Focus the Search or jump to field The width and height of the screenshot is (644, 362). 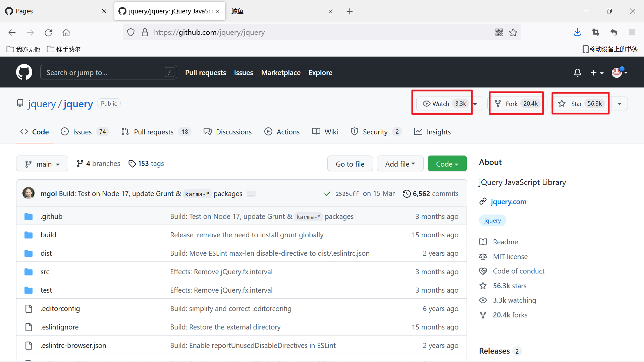coord(108,72)
